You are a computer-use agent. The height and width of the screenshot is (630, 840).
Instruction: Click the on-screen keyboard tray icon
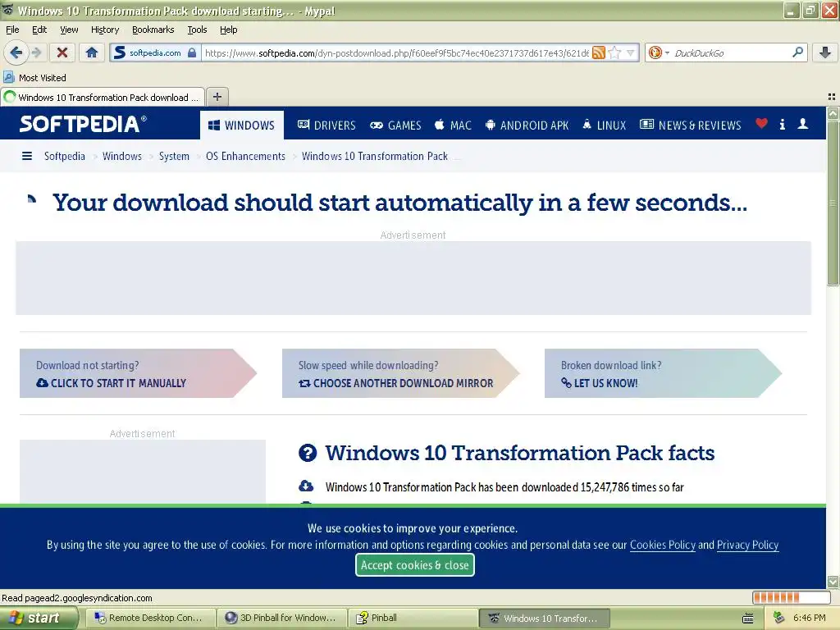tap(748, 619)
